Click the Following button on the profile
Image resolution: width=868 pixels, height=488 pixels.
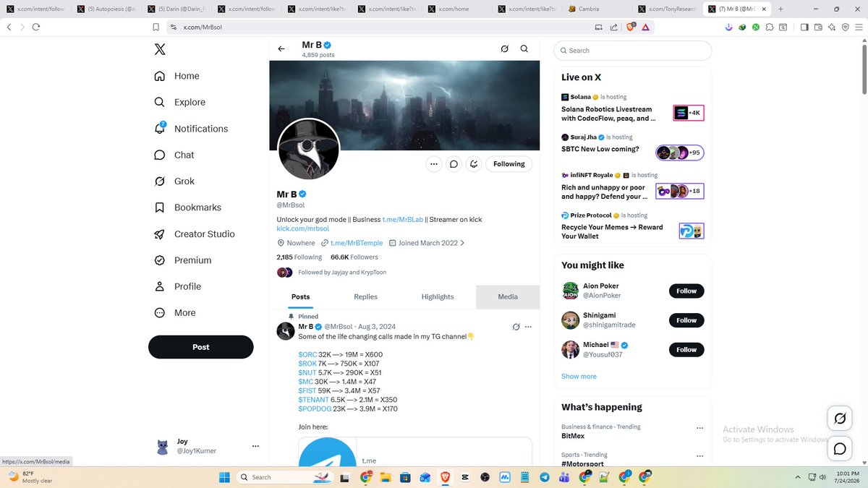509,164
